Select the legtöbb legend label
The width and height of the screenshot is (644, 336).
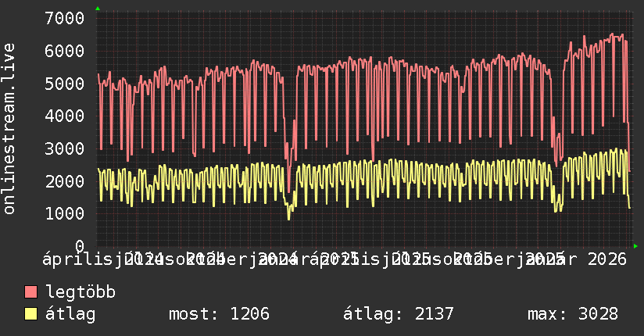click(x=80, y=292)
